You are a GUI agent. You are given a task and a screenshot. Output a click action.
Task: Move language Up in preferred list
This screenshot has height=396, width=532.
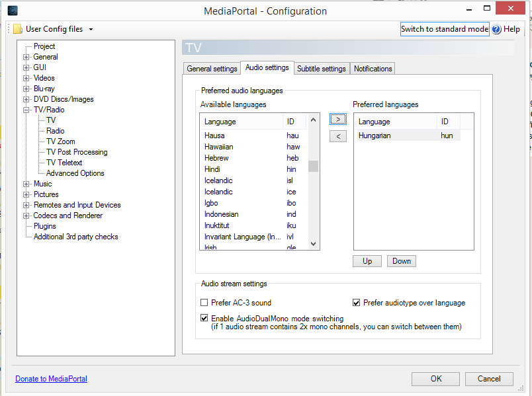pos(367,261)
